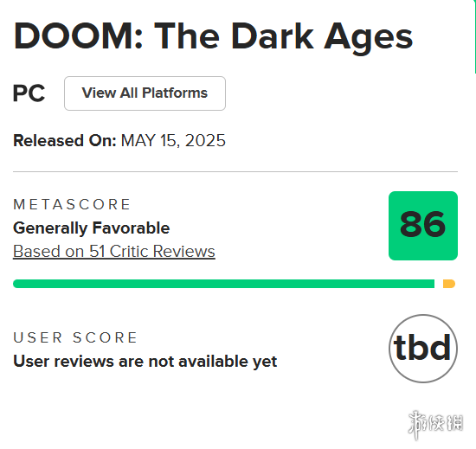Screen dimensions: 476x449
Task: Click the Released On label
Action: pyautogui.click(x=65, y=141)
